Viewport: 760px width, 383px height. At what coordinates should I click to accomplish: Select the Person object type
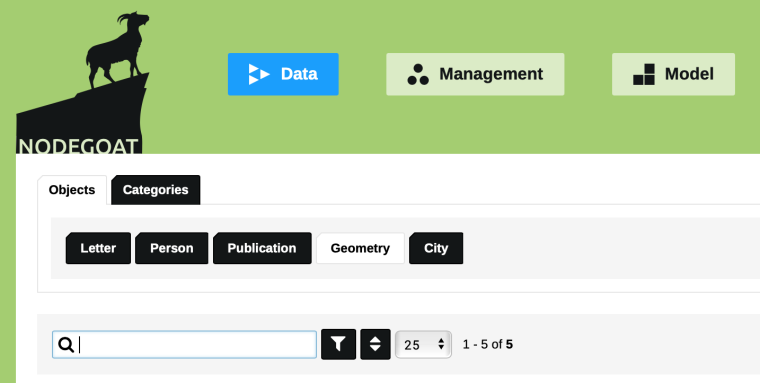point(172,248)
